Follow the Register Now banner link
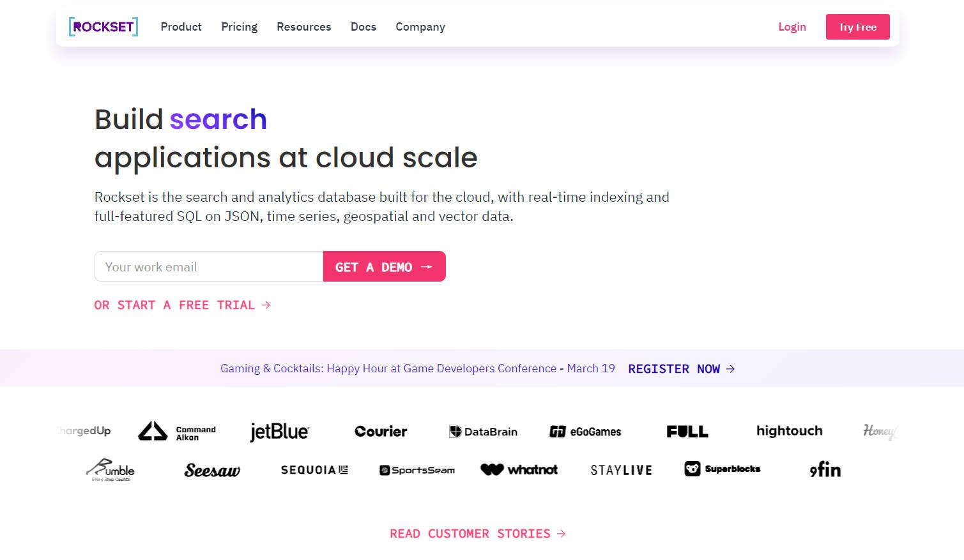This screenshot has width=964, height=560. pyautogui.click(x=681, y=369)
